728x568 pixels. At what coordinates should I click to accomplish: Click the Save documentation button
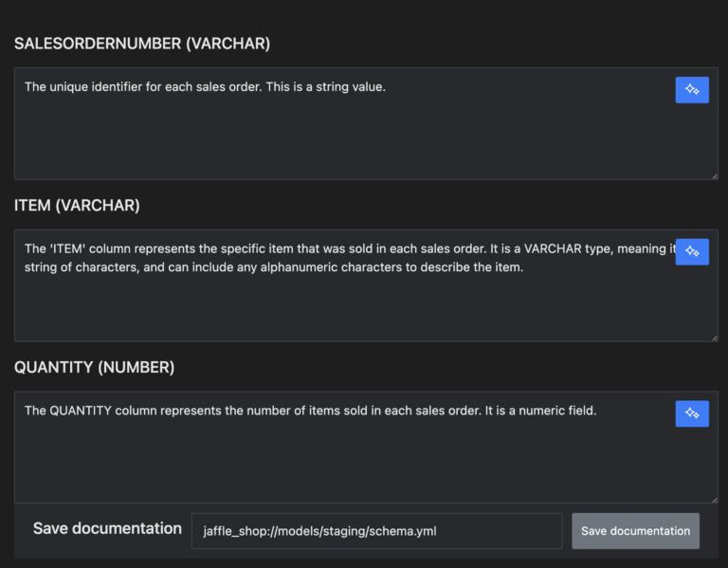point(635,531)
